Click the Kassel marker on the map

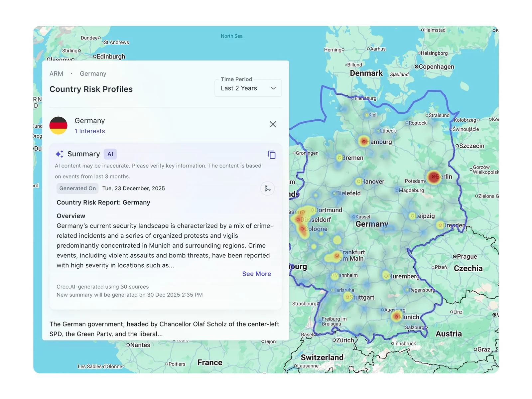[x=354, y=217]
